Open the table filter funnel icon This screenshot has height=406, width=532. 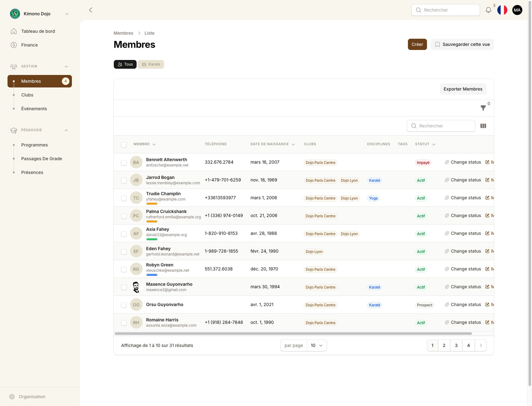tap(483, 108)
